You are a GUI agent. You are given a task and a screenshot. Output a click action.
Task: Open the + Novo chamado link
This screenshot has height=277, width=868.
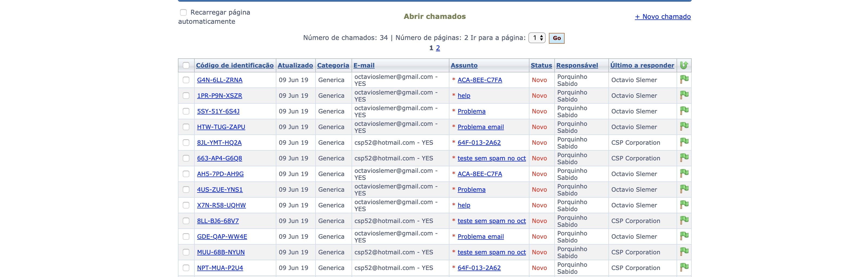click(662, 16)
